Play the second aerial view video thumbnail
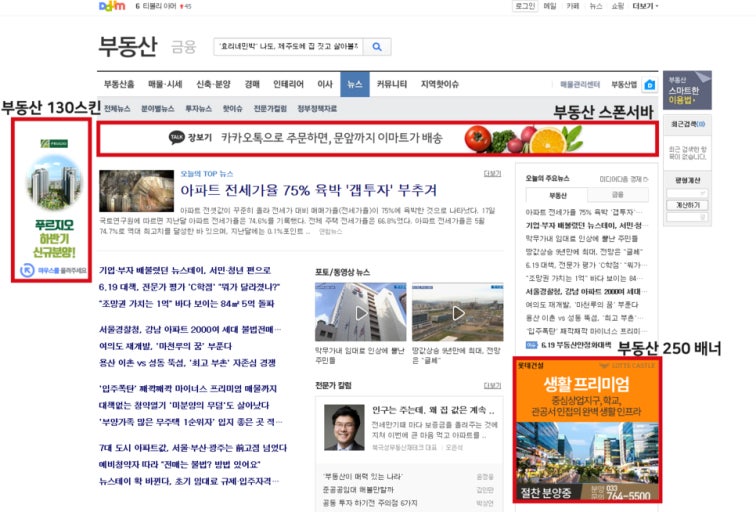This screenshot has height=512, width=756. (x=457, y=312)
